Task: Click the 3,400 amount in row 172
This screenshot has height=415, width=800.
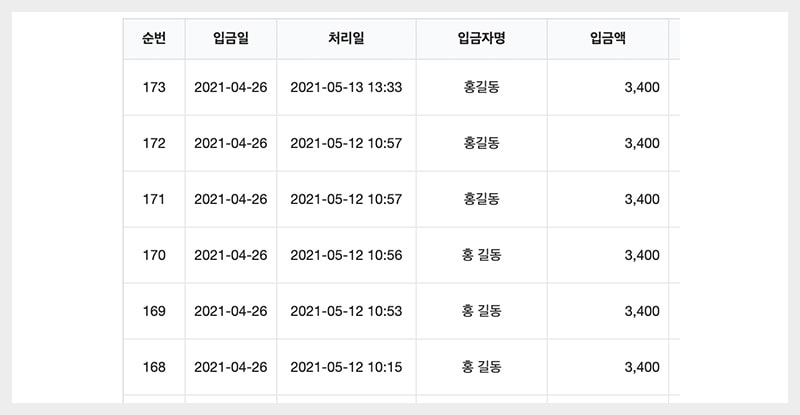Action: [x=641, y=143]
